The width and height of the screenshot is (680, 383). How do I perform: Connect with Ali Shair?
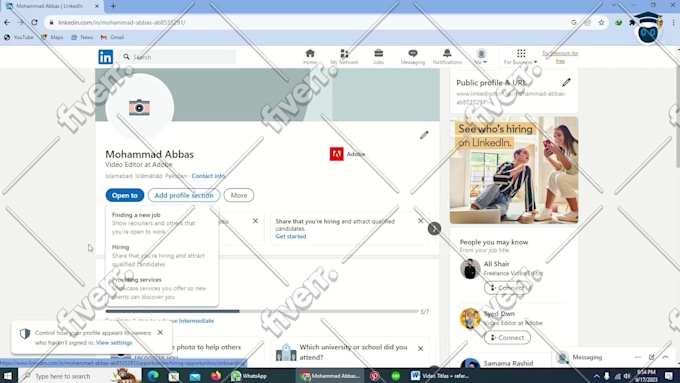click(x=507, y=288)
